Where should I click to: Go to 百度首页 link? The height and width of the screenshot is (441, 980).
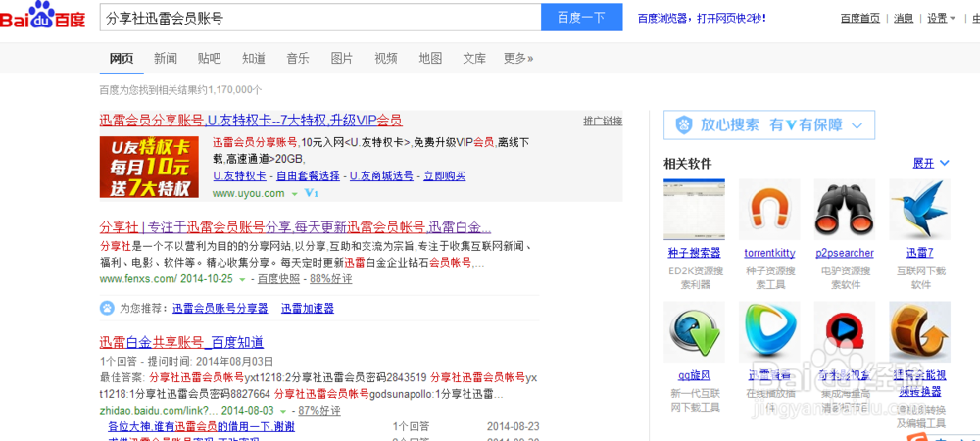[x=860, y=18]
